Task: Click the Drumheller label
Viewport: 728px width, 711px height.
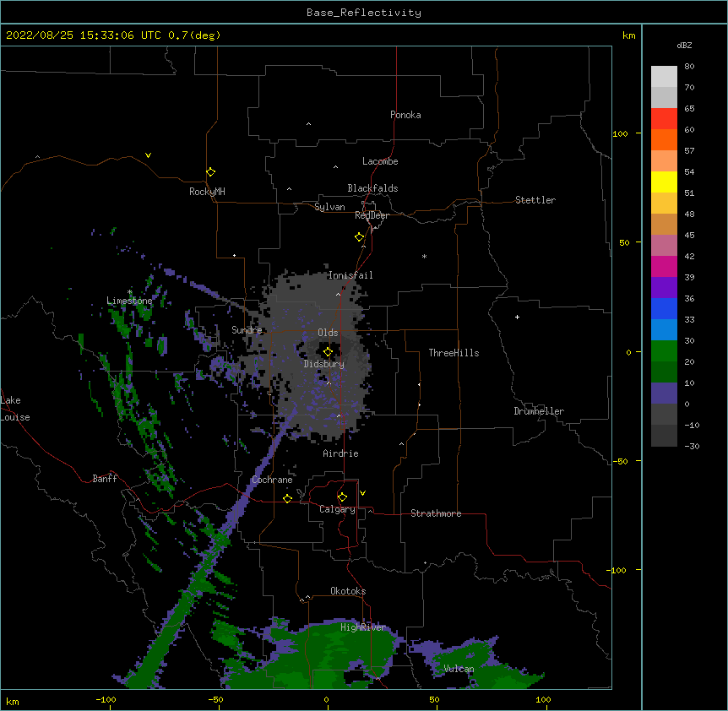Action: (539, 411)
